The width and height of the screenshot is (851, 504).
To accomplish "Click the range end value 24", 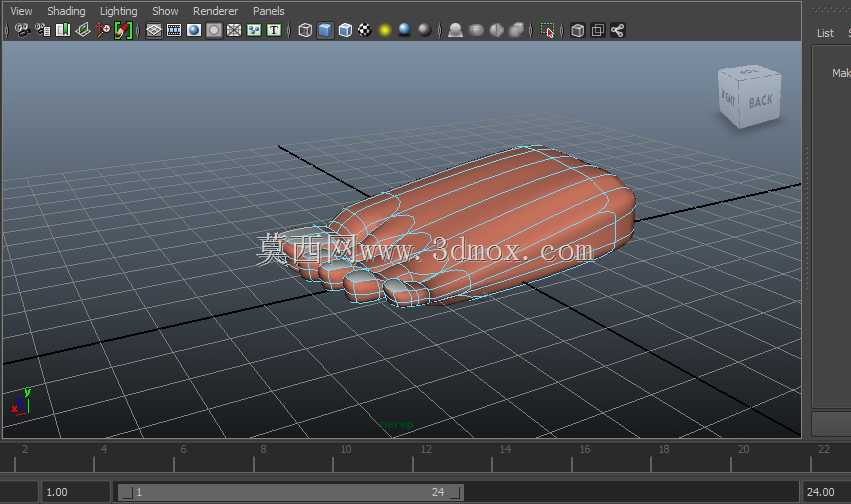I will point(438,492).
